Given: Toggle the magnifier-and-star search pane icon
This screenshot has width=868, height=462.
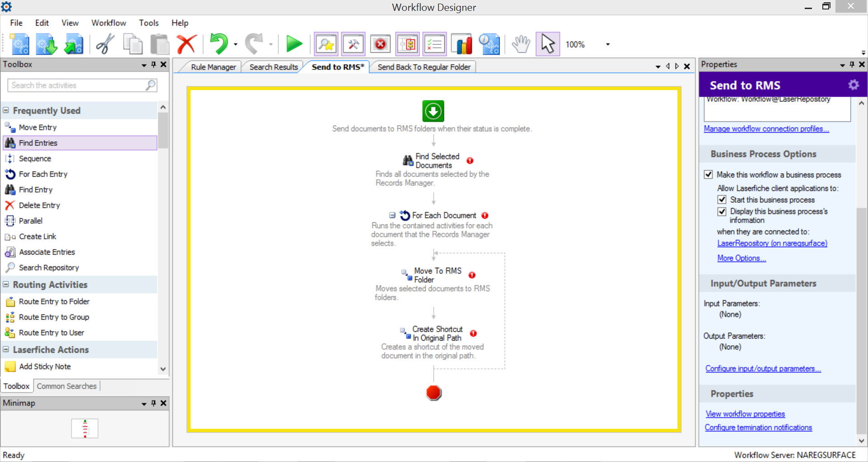Looking at the screenshot, I should pyautogui.click(x=326, y=44).
